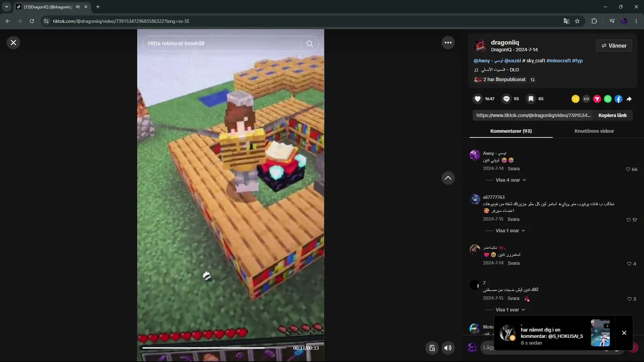The width and height of the screenshot is (644, 362).
Task: Go back to the previous page
Action: (x=8, y=21)
